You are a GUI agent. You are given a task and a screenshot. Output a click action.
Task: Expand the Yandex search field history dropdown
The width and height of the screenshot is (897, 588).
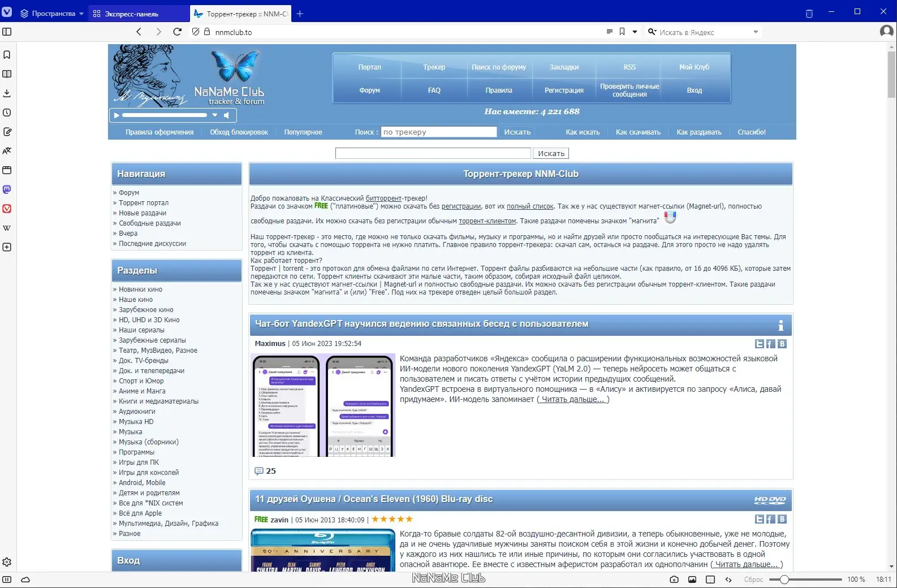(x=756, y=32)
